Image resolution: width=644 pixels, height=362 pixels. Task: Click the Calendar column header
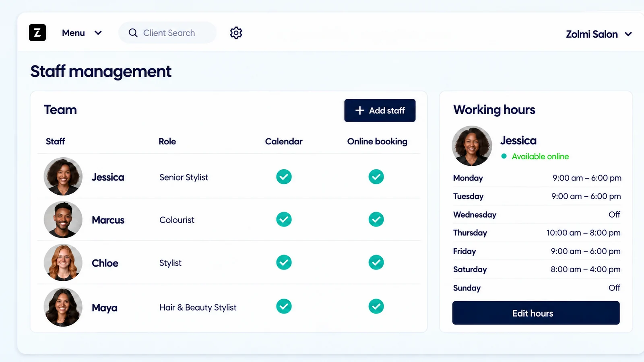(x=284, y=141)
